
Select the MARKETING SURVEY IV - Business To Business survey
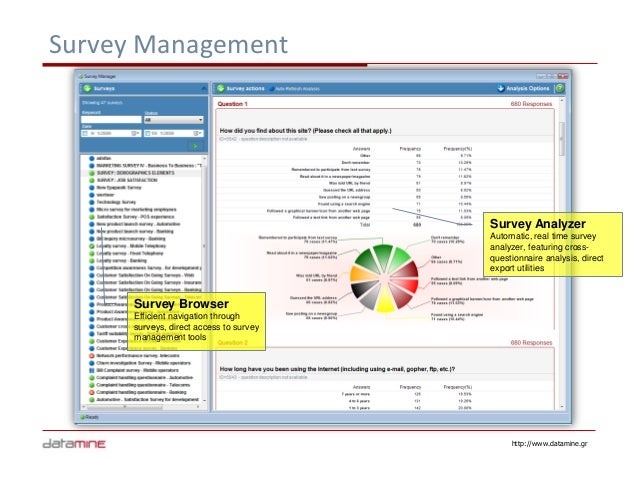point(149,166)
